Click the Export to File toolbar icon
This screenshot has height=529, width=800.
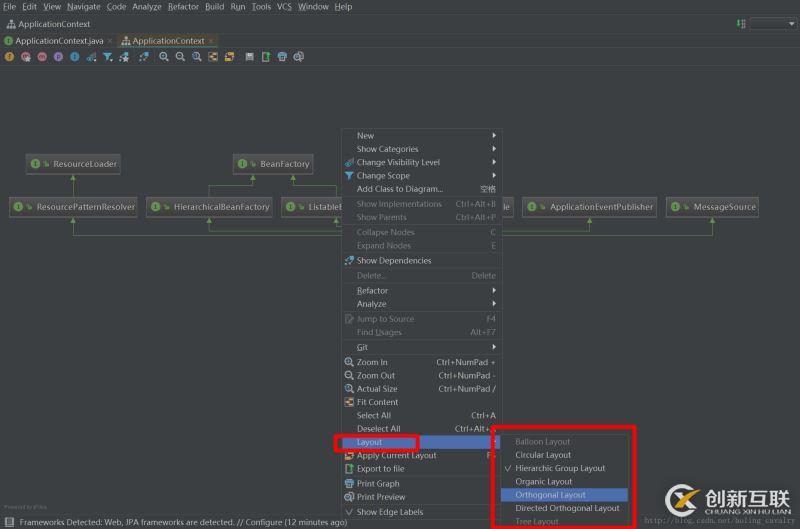click(x=265, y=57)
